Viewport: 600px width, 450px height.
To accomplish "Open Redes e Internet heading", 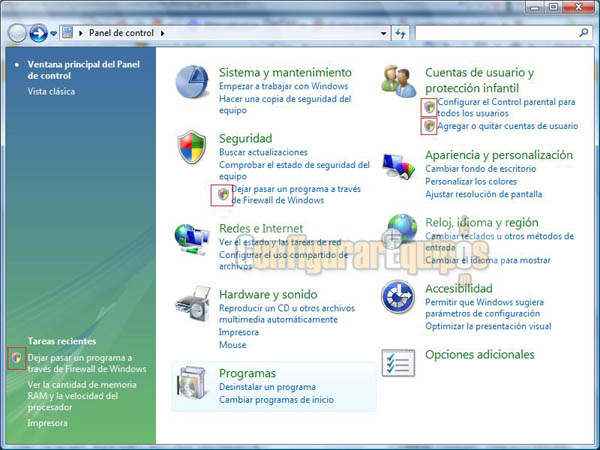I will click(x=261, y=228).
